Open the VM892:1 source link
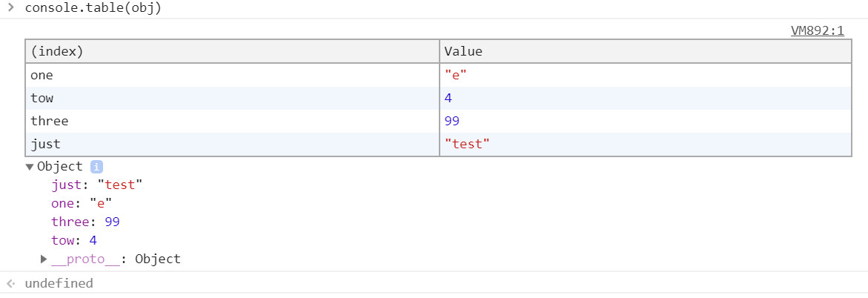The height and width of the screenshot is (298, 868). [818, 31]
